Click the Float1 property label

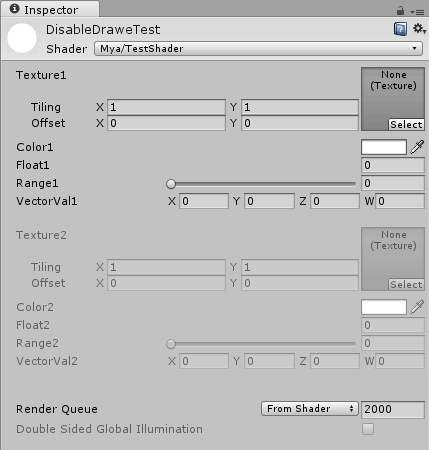(x=33, y=165)
